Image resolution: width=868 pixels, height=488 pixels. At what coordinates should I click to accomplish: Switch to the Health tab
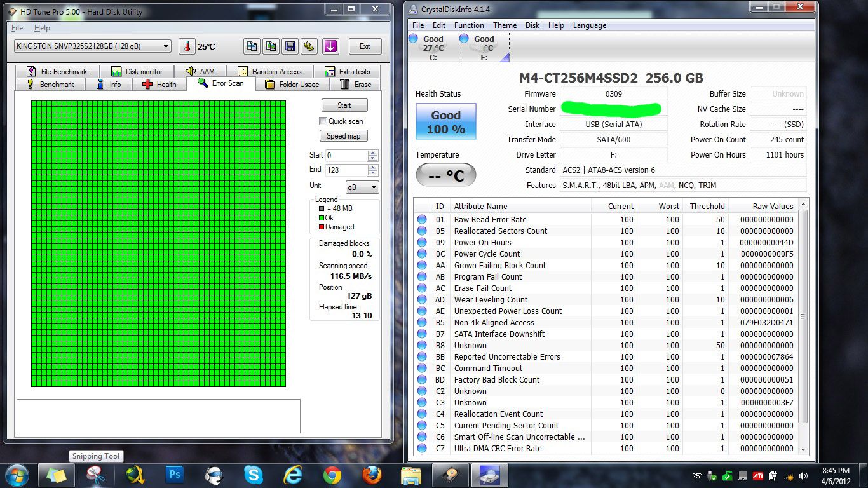159,85
